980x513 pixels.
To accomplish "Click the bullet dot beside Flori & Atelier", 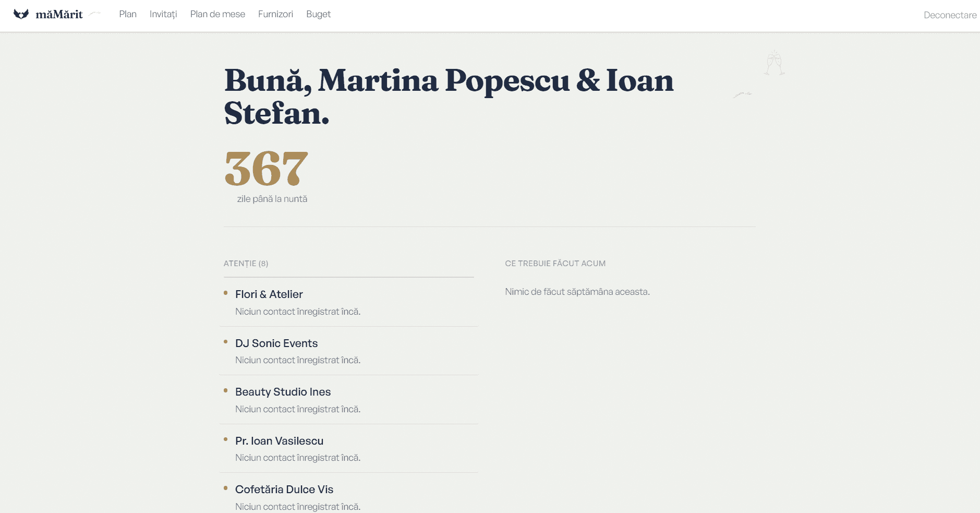I will pos(225,293).
